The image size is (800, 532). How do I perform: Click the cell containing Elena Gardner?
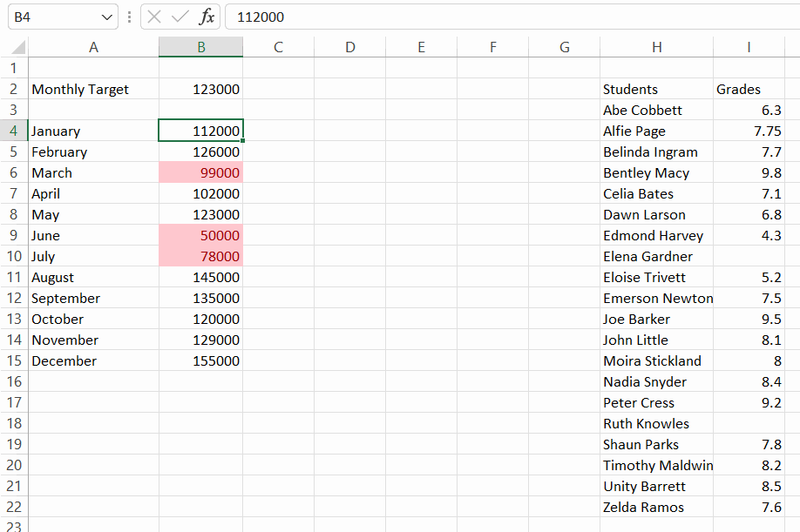(656, 256)
